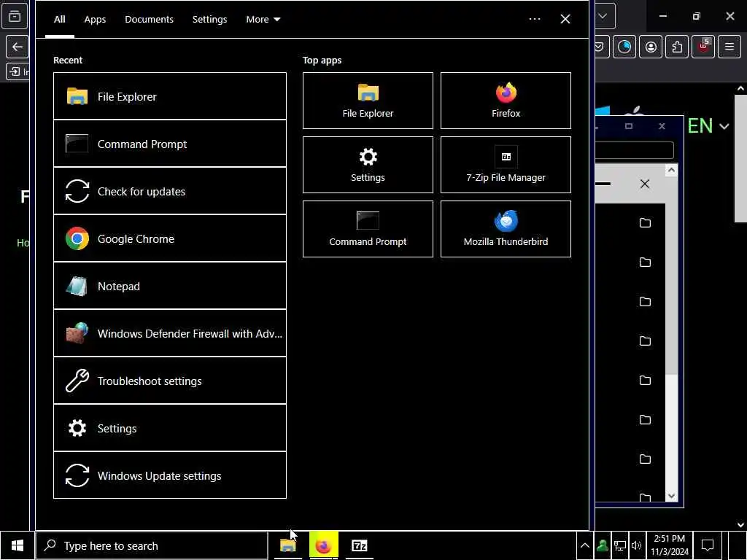Image resolution: width=747 pixels, height=560 pixels.
Task: Click the Type here to search box
Action: point(152,545)
